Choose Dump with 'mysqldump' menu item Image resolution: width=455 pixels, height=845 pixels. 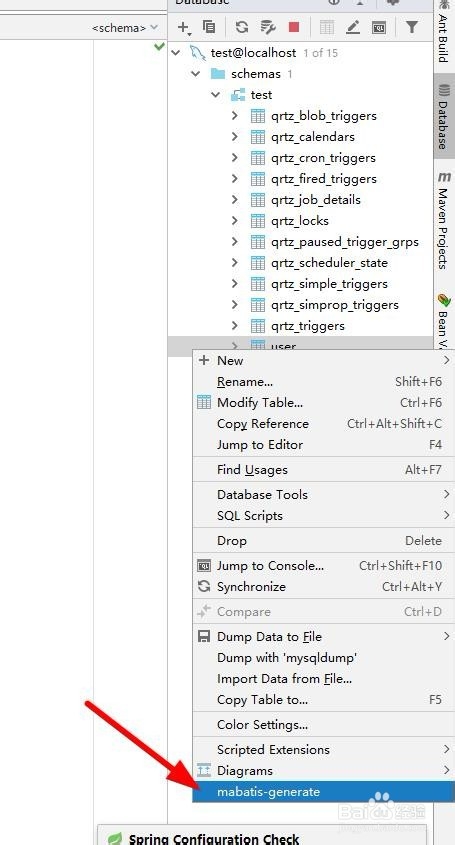tap(322, 657)
